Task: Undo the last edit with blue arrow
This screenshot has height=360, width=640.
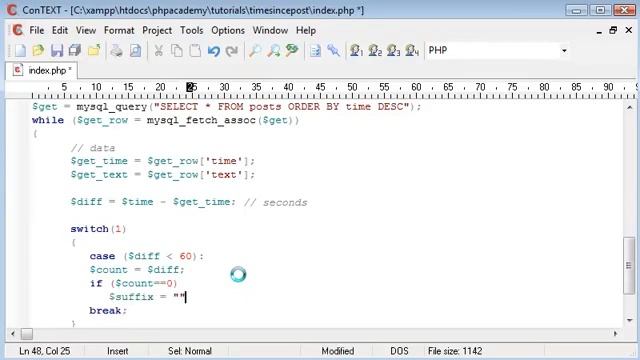Action: [213, 51]
